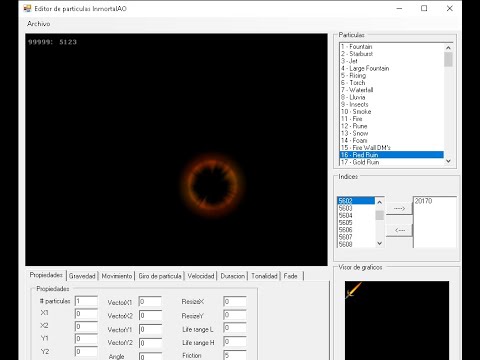The image size is (480, 360).
Task: Click the VectorX1 input field
Action: click(150, 302)
